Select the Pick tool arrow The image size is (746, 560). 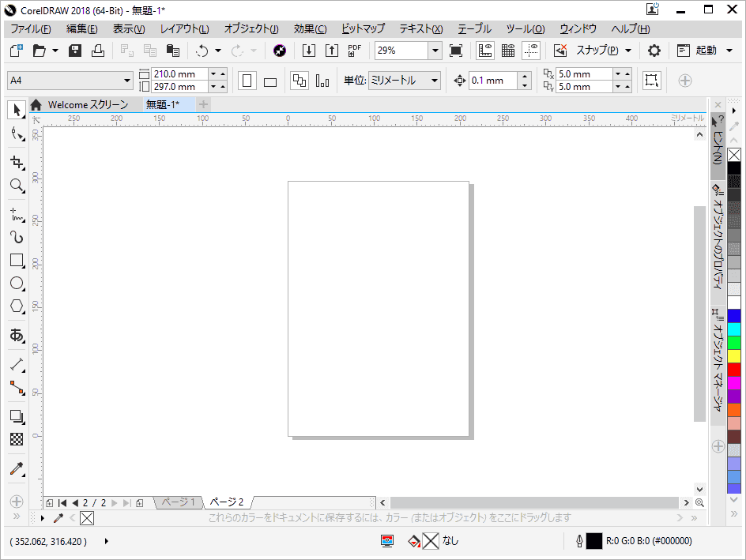(x=17, y=111)
